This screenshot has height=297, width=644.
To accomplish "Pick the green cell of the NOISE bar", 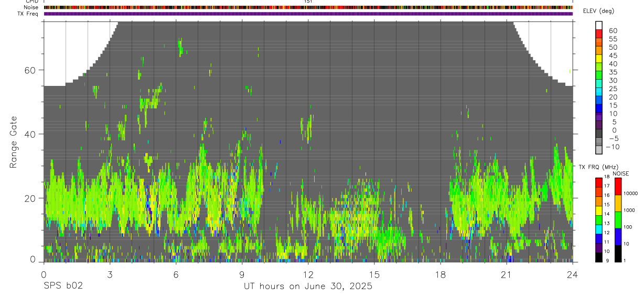I will coord(618,220).
